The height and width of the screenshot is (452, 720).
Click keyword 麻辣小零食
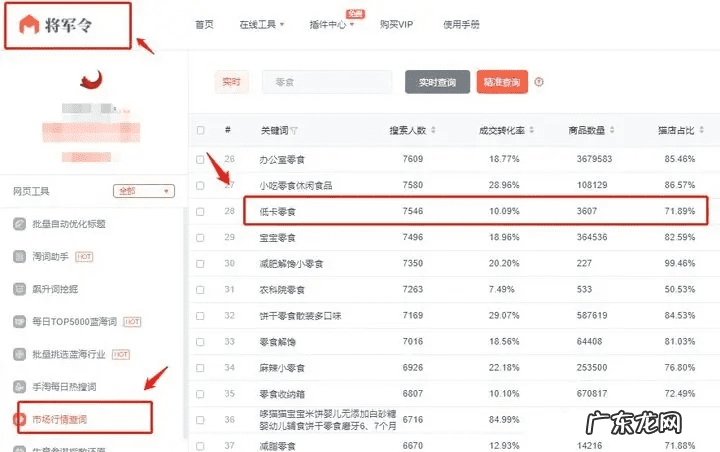tap(282, 368)
